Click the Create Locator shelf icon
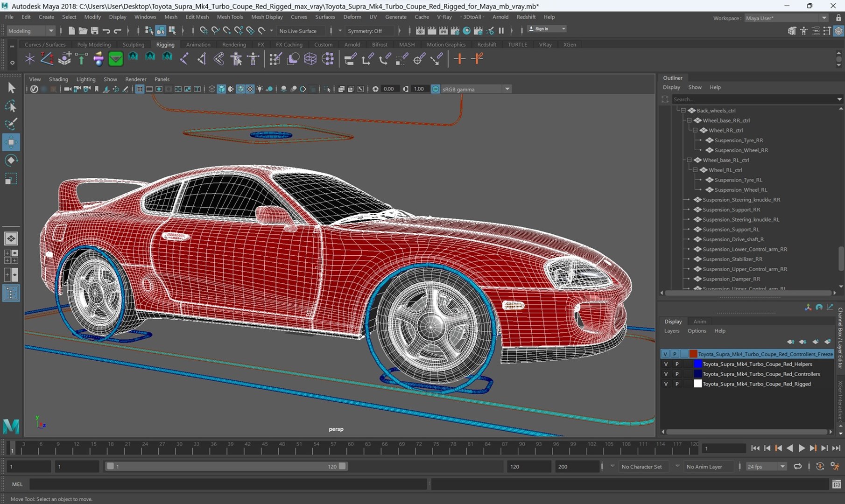This screenshot has height=504, width=845. tap(29, 59)
